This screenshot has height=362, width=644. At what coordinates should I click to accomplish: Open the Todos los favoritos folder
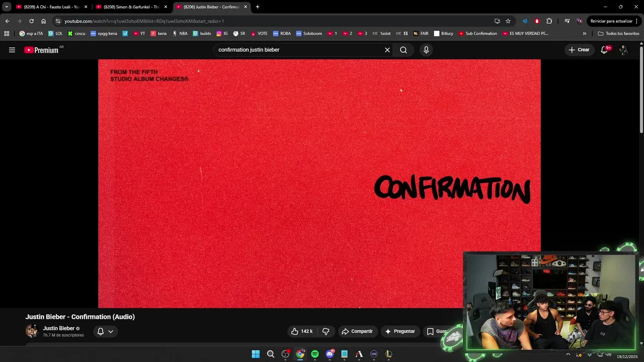point(618,34)
